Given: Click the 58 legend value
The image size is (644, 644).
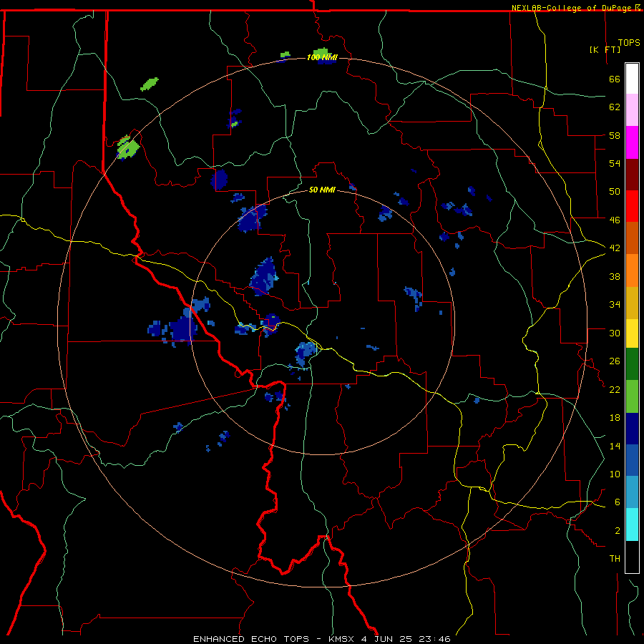Looking at the screenshot, I should pos(615,135).
